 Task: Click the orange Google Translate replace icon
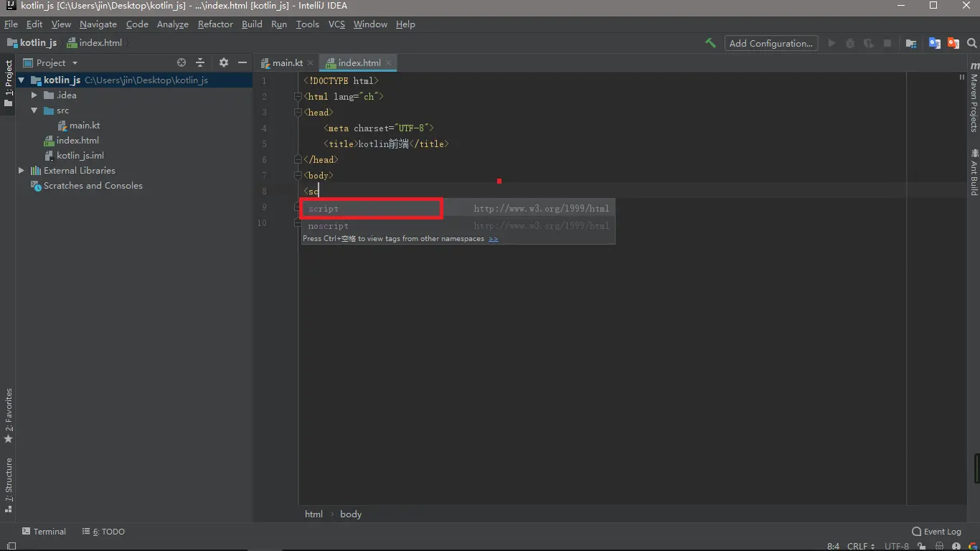[x=953, y=43]
